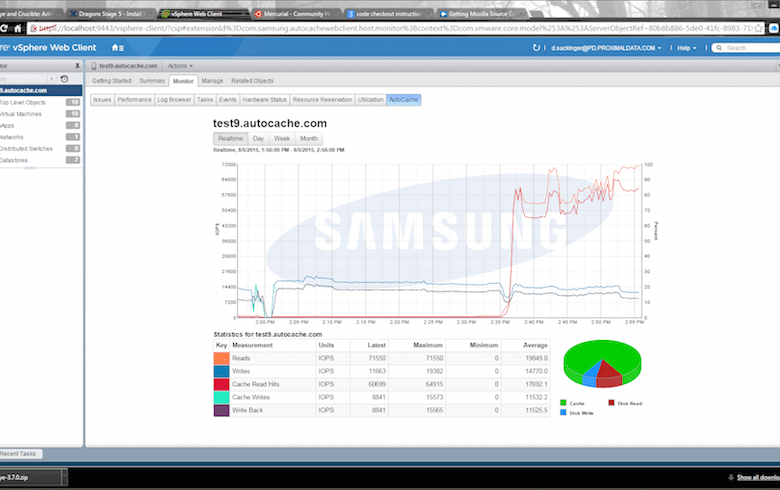The image size is (780, 490).
Task: Click the Disk Write legend blue square
Action: coord(563,412)
